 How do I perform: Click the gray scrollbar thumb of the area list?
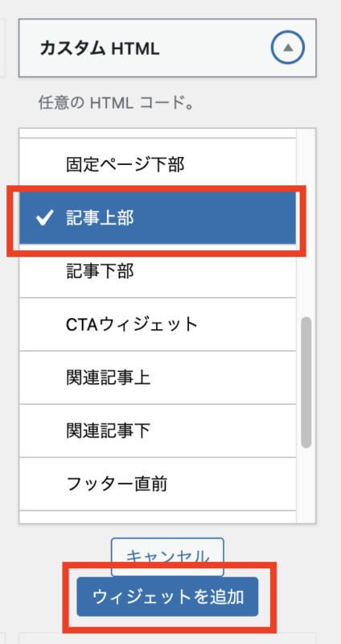tap(306, 382)
